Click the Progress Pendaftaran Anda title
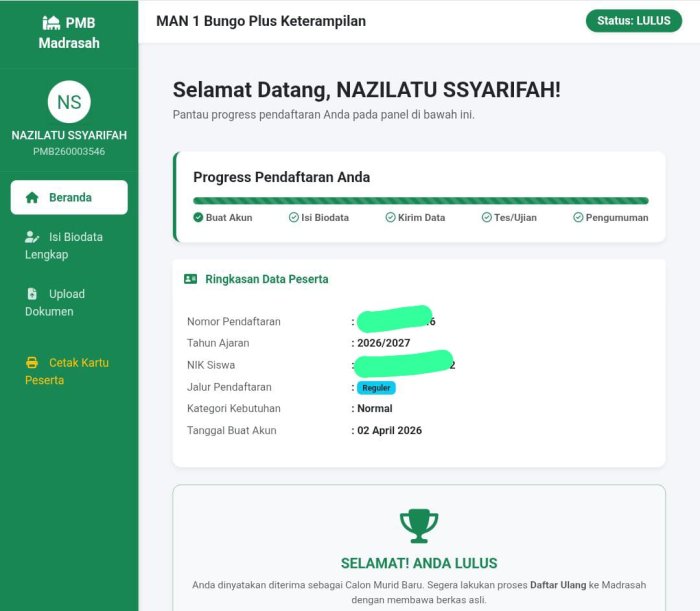The height and width of the screenshot is (611, 700). tap(282, 177)
